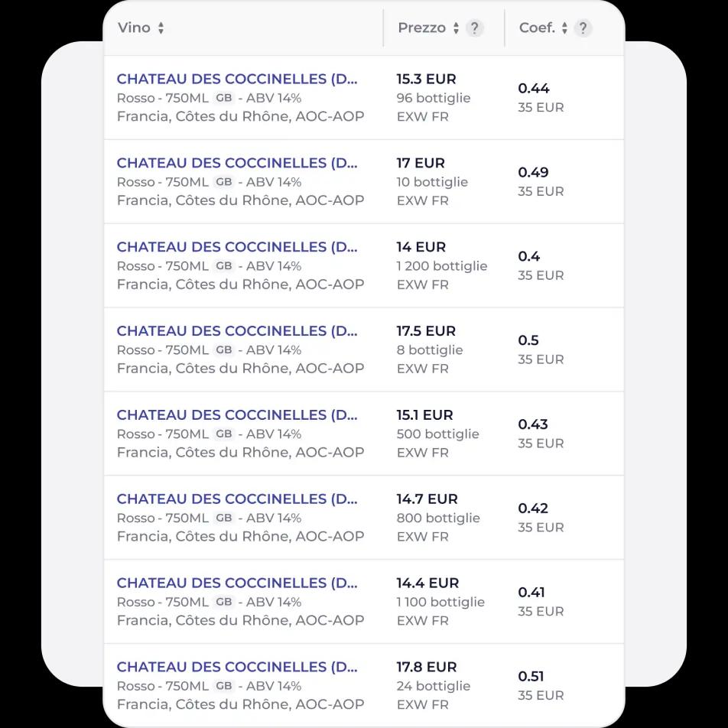Screen dimensions: 728x728
Task: Click '35 EUR' under coefficient 0.44
Action: pos(541,108)
